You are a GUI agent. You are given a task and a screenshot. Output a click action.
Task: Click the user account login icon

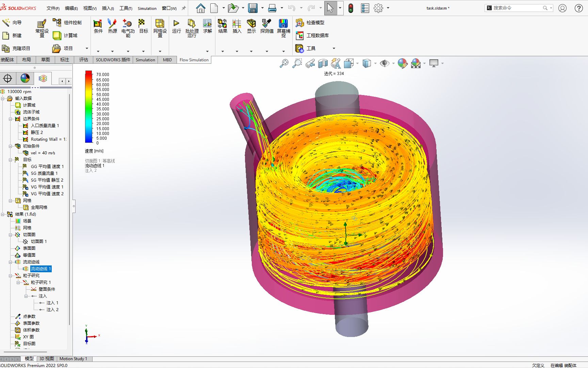pos(562,8)
